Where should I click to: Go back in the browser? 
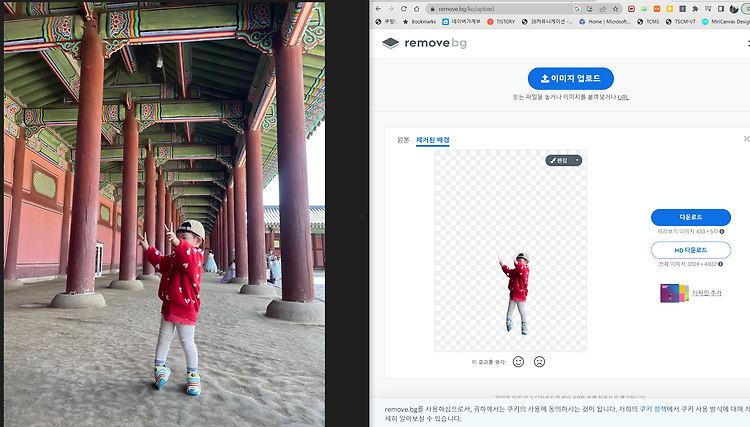click(378, 9)
